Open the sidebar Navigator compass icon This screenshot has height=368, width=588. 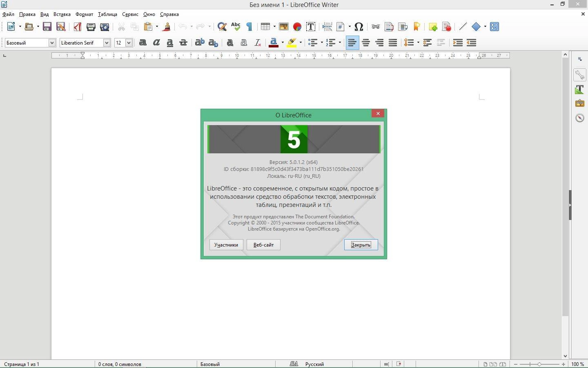(x=579, y=118)
